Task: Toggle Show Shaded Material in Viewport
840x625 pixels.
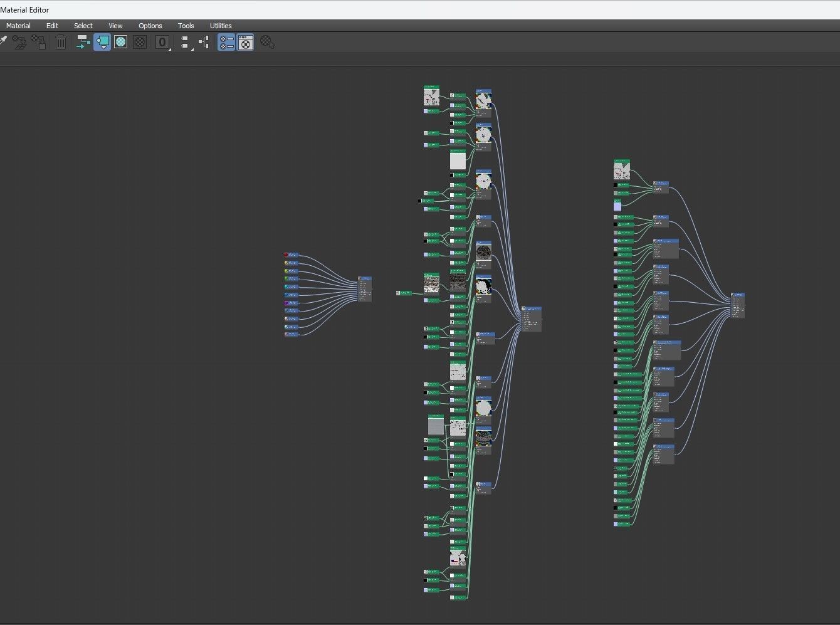Action: (121, 42)
